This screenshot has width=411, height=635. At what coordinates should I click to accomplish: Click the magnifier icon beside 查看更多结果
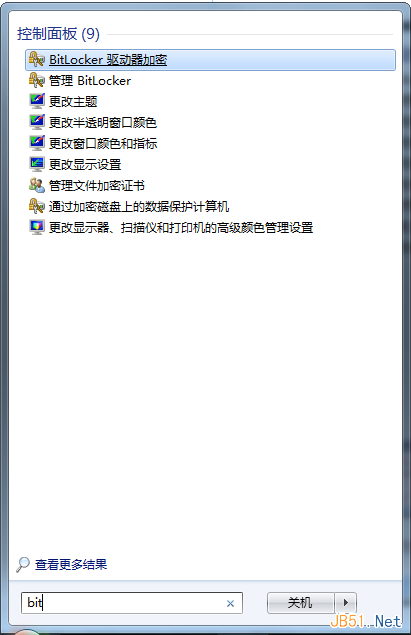[23, 565]
